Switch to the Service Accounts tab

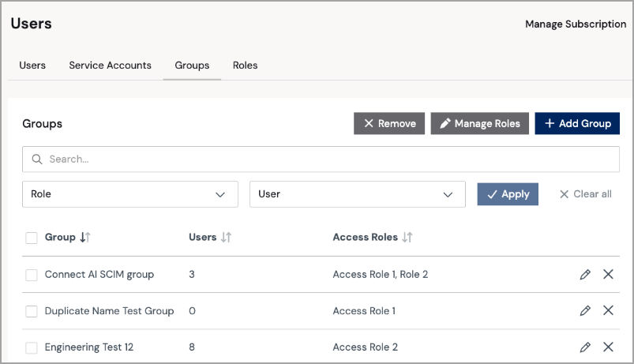110,65
